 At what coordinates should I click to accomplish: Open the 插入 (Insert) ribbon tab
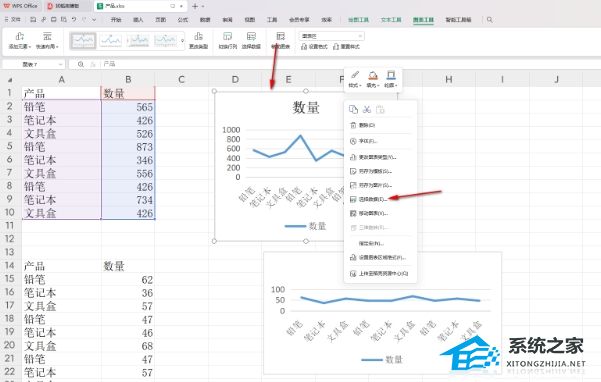click(138, 20)
